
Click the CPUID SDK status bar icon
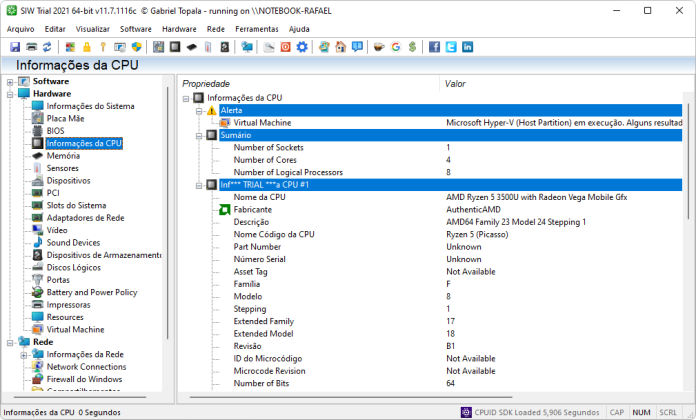click(x=466, y=412)
